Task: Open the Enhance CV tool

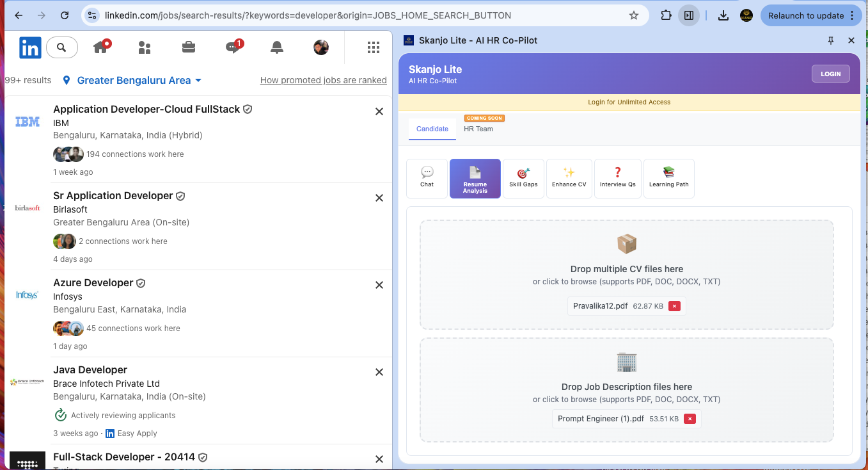Action: point(569,179)
